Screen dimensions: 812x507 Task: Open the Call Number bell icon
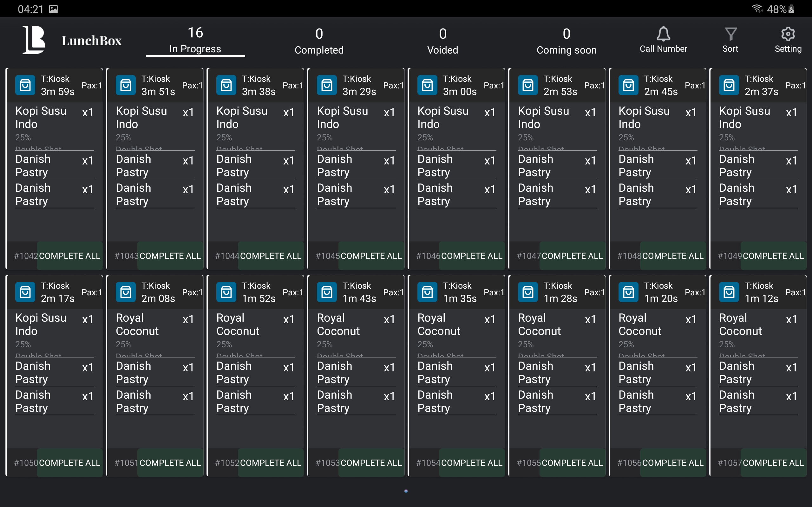tap(663, 34)
